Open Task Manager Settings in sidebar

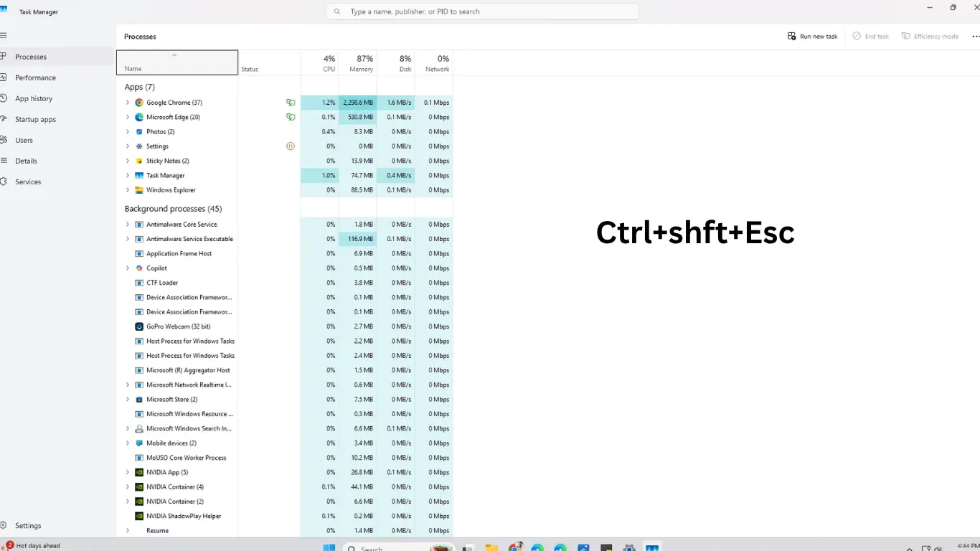(28, 525)
